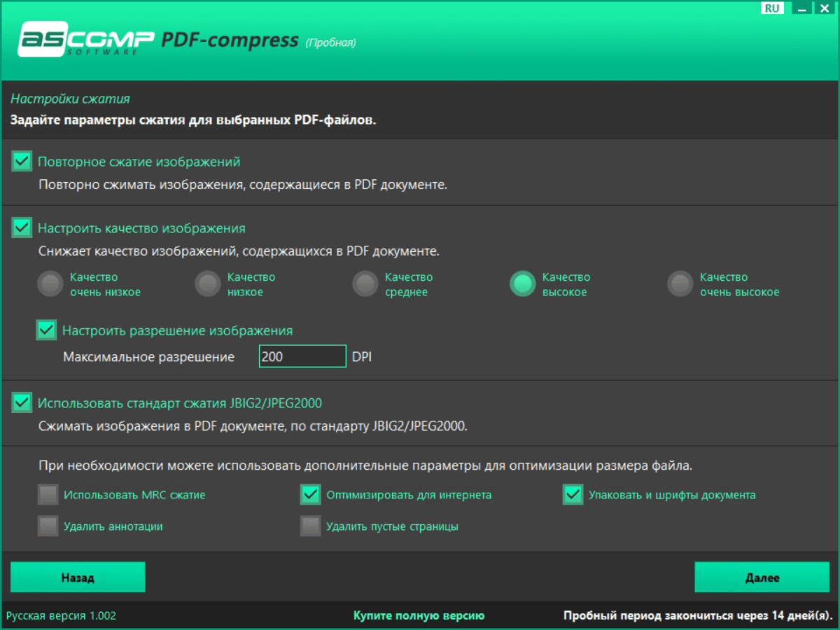Image resolution: width=840 pixels, height=630 pixels.
Task: Select 'Качество низкое' radio button
Action: 208,284
